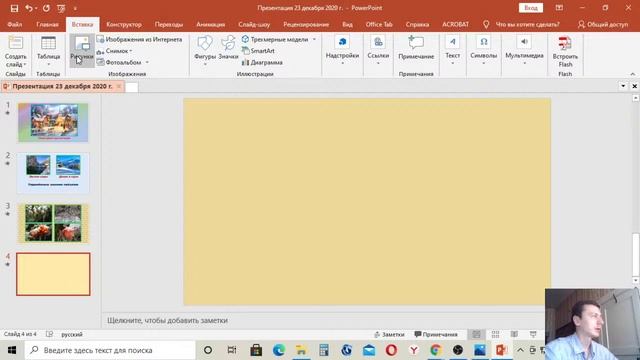Click the русский language indicator
Image resolution: width=640 pixels, height=360 pixels.
point(72,334)
